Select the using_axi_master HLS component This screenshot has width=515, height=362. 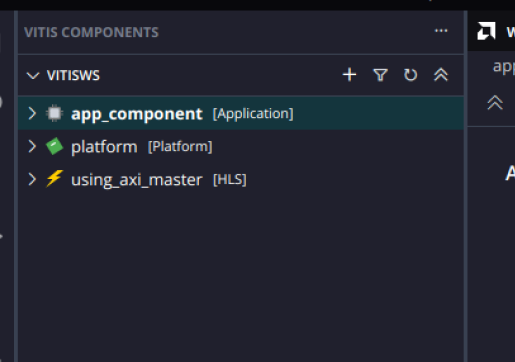(x=241, y=179)
